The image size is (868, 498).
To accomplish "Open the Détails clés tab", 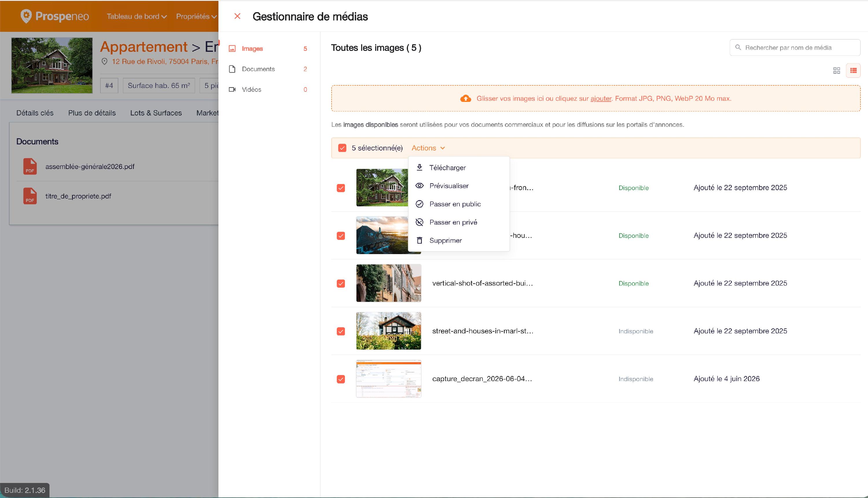I will click(35, 113).
